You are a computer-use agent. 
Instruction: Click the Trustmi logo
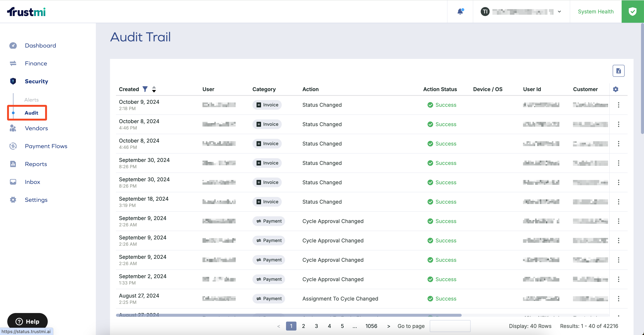click(26, 11)
